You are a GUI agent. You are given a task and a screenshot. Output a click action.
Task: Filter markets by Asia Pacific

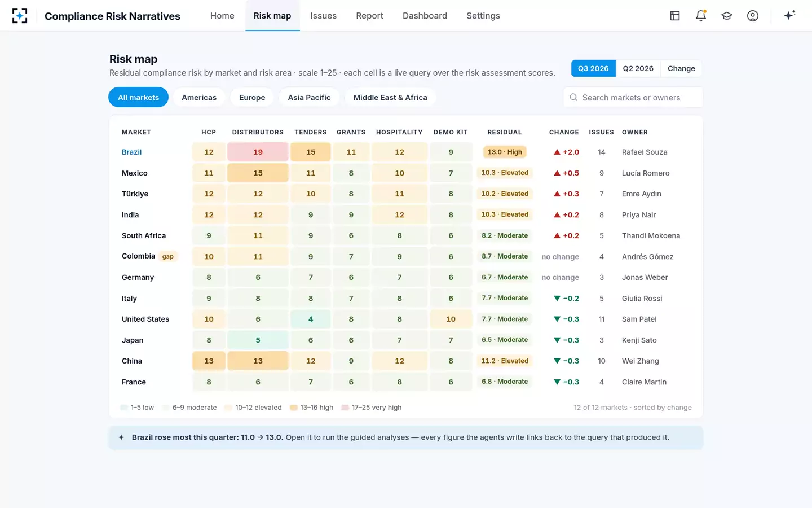point(309,97)
